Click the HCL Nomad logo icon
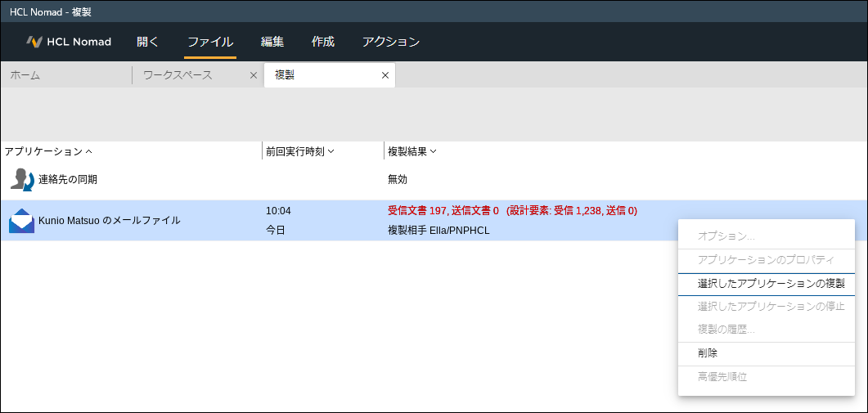 34,42
